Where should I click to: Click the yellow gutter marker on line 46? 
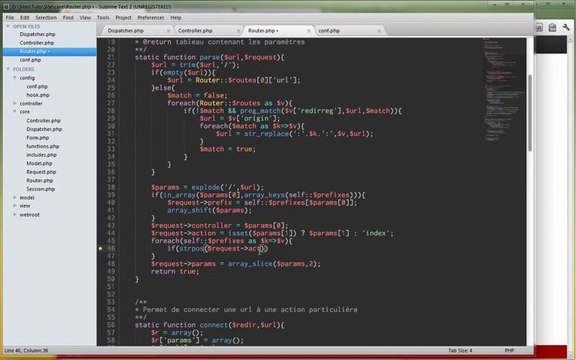(100, 248)
